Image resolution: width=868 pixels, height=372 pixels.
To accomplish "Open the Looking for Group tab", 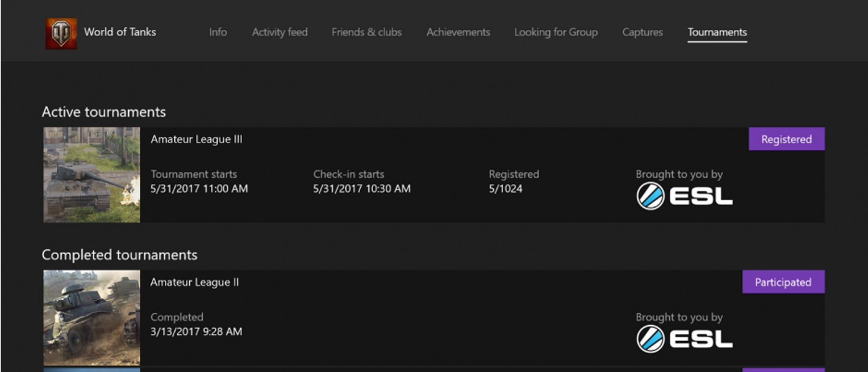I will (x=555, y=32).
